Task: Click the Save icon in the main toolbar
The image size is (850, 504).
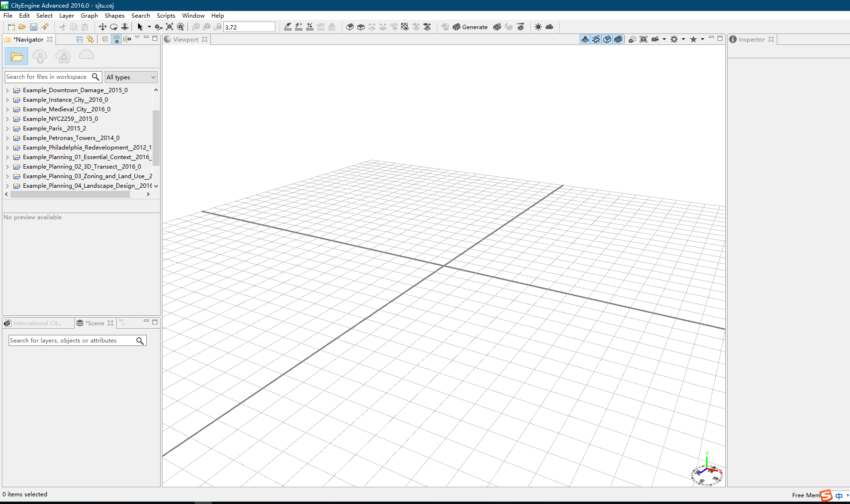Action: pyautogui.click(x=33, y=27)
